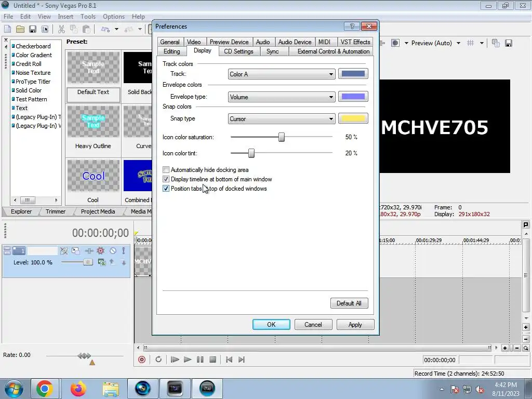This screenshot has height=399, width=532.
Task: Open the Preview (Auto) quality dropdown arrow
Action: [458, 43]
